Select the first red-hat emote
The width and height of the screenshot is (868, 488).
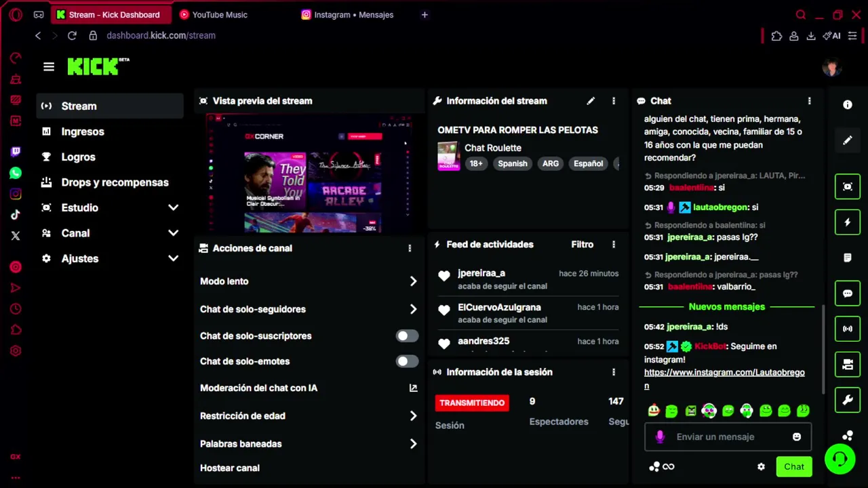point(653,410)
